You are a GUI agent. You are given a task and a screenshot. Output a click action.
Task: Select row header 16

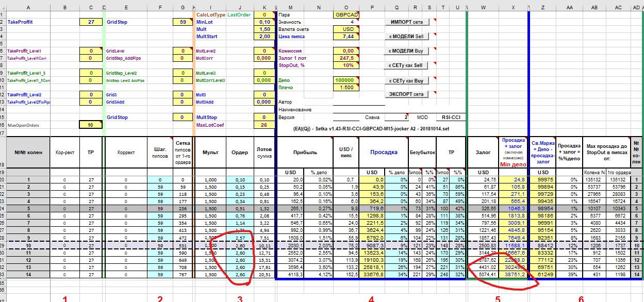(3, 125)
